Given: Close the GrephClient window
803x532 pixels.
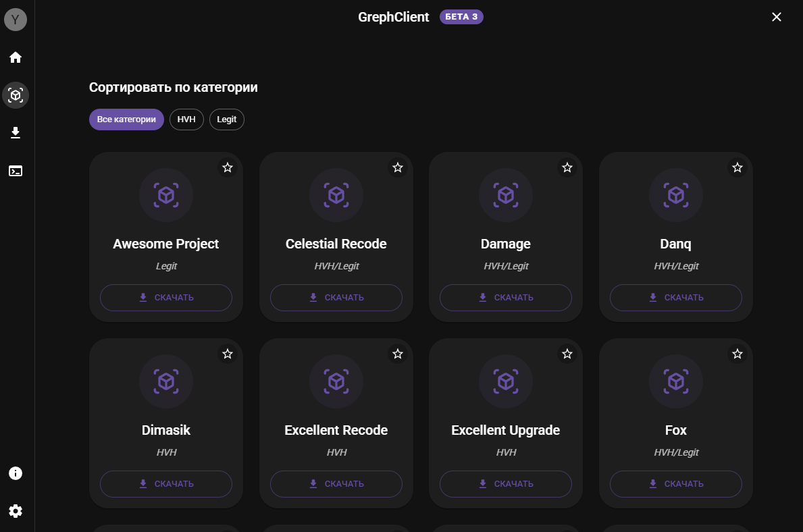Looking at the screenshot, I should [x=777, y=17].
